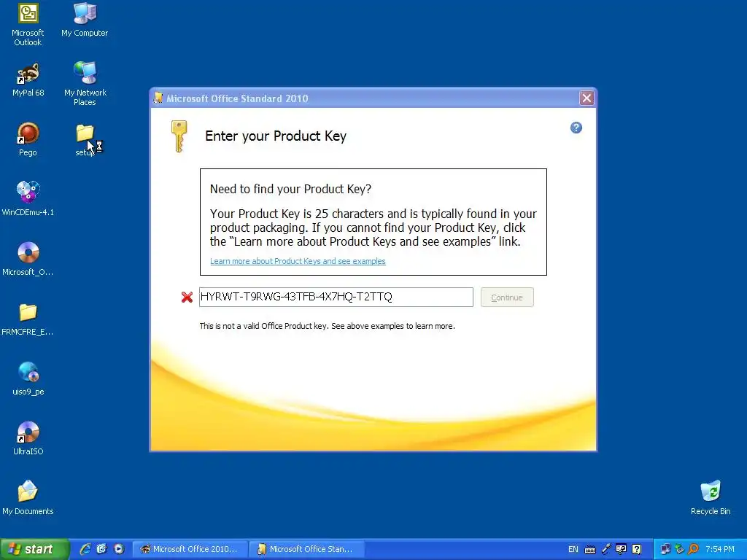This screenshot has height=560, width=747.
Task: Launch UltraISO desktop shortcut
Action: point(28,438)
